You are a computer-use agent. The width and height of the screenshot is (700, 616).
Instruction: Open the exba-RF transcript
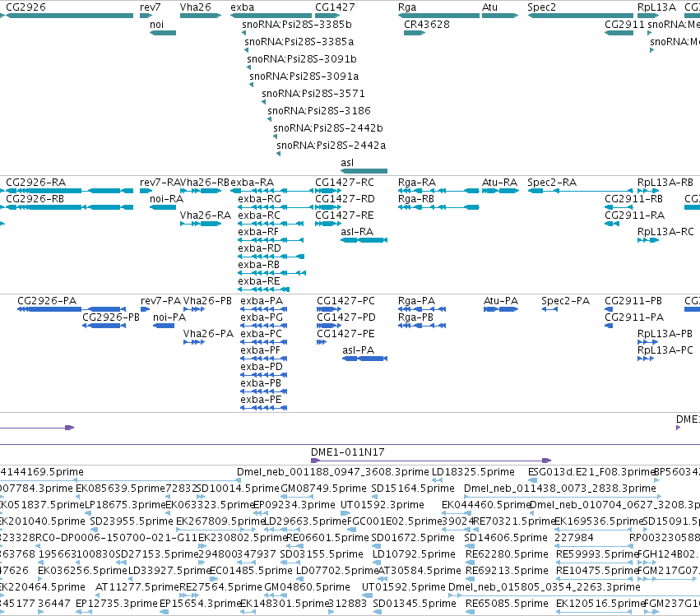(x=271, y=240)
